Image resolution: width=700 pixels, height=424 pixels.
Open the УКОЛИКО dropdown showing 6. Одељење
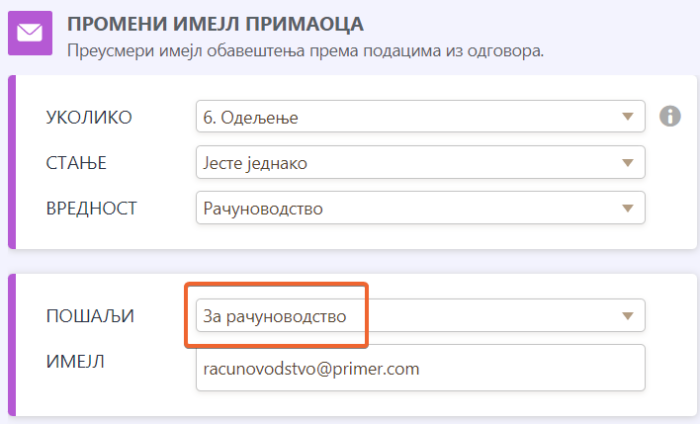pyautogui.click(x=410, y=117)
